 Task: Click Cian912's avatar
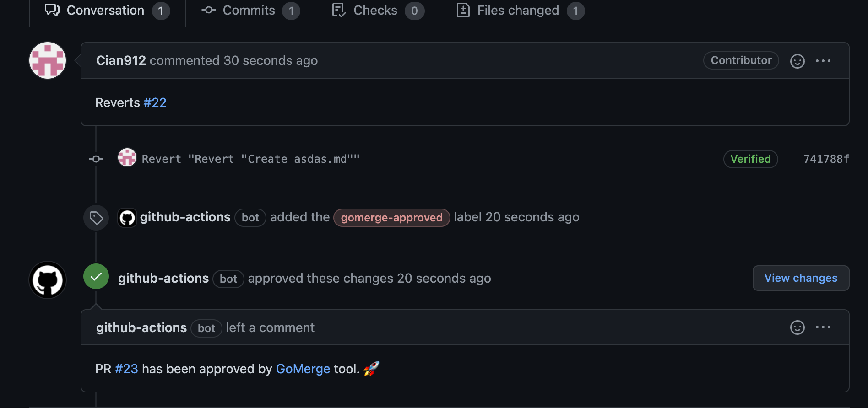[x=47, y=60]
